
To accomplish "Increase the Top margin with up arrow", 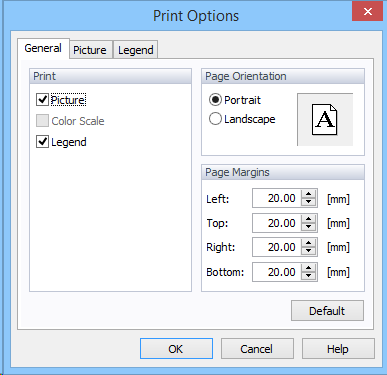I will [308, 219].
